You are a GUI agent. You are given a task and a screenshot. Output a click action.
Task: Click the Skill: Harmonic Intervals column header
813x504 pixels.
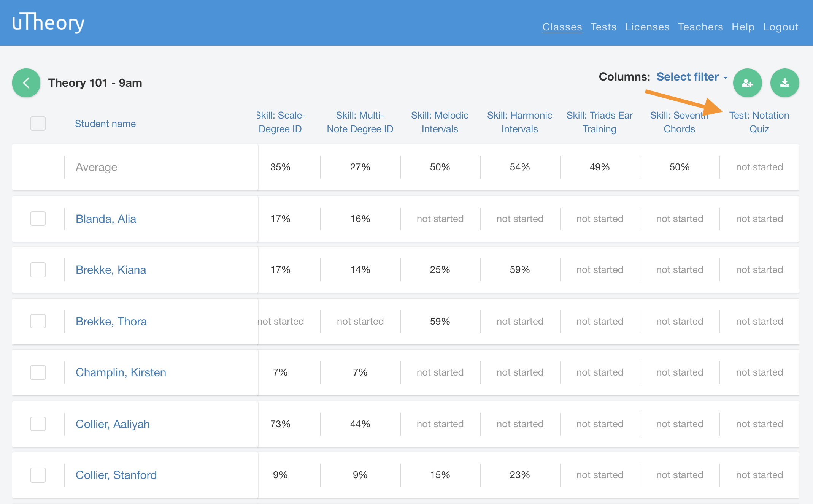(x=520, y=122)
